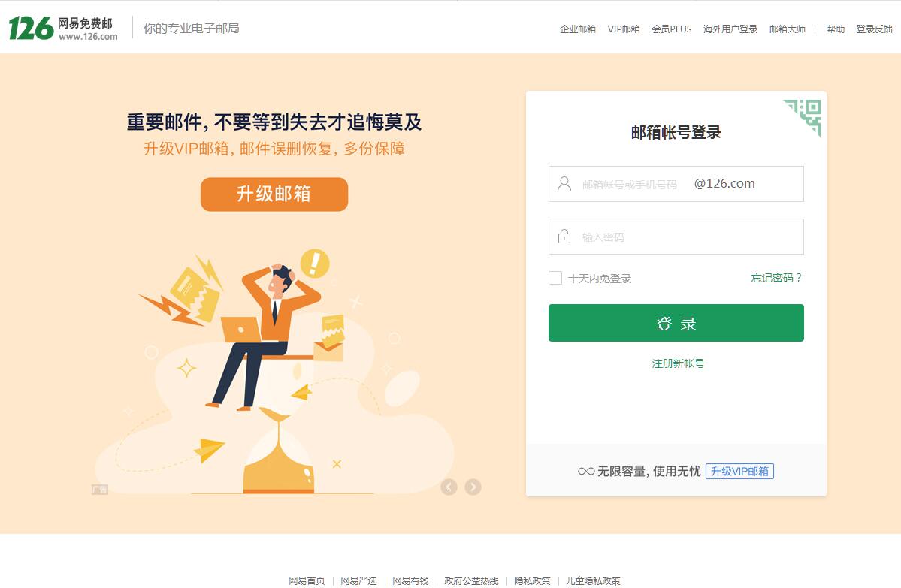Image resolution: width=901 pixels, height=588 pixels.
Task: Switch to QR code login icon
Action: (803, 117)
